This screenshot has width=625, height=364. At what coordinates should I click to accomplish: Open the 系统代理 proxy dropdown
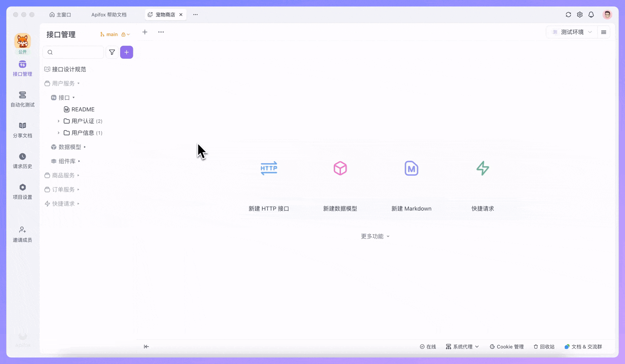[462, 346]
